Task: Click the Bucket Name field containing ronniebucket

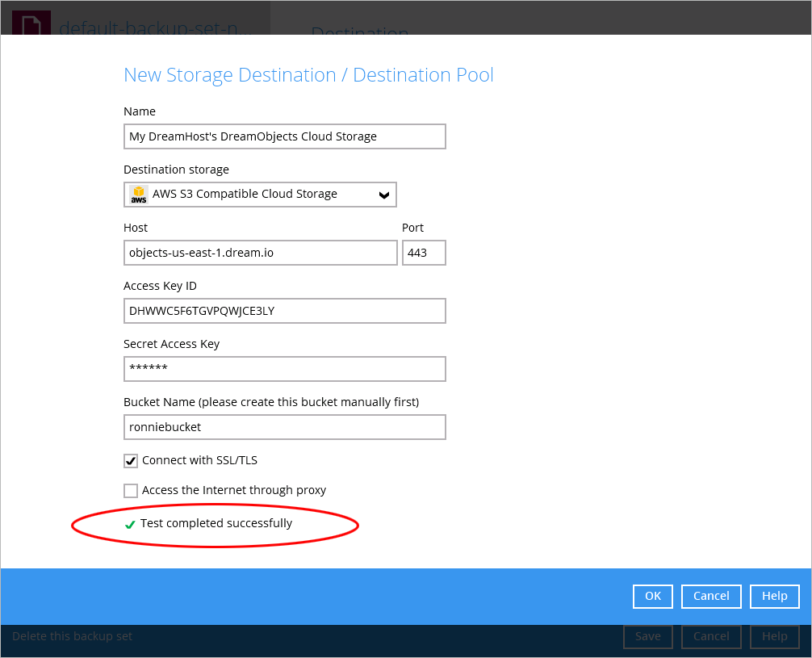Action: (x=284, y=427)
